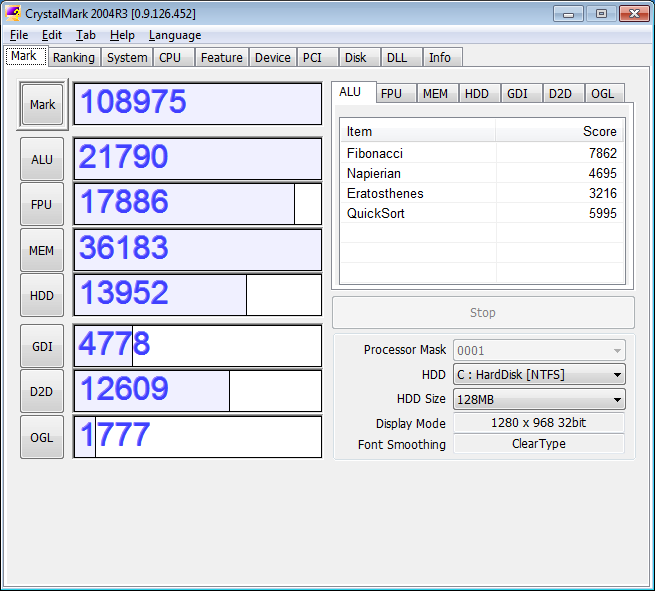The width and height of the screenshot is (655, 591).
Task: Open the HDD drive dropdown
Action: point(539,375)
